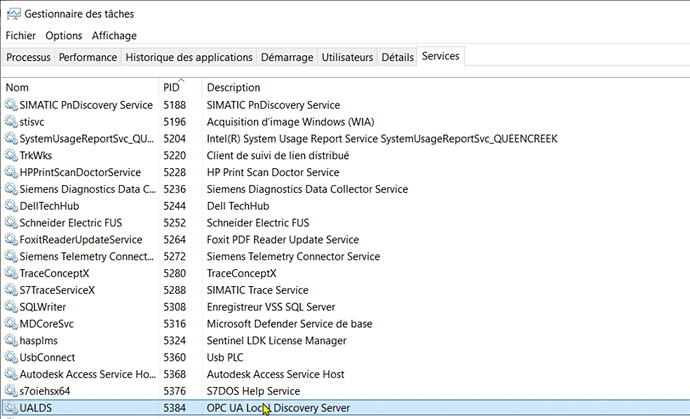Screen dimensions: 690x419
Task: Click description 'Microsoft Defender Service de base'
Action: 289,324
